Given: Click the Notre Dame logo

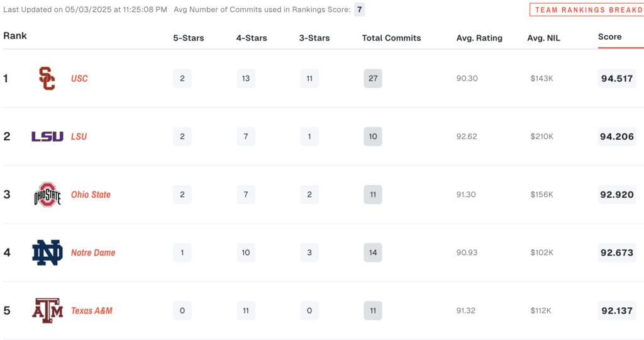Looking at the screenshot, I should coord(47,252).
